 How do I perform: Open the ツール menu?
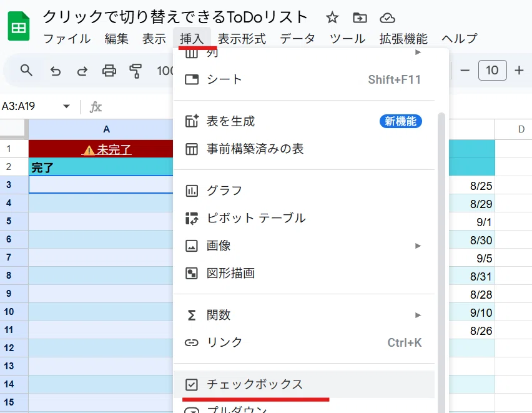point(347,39)
